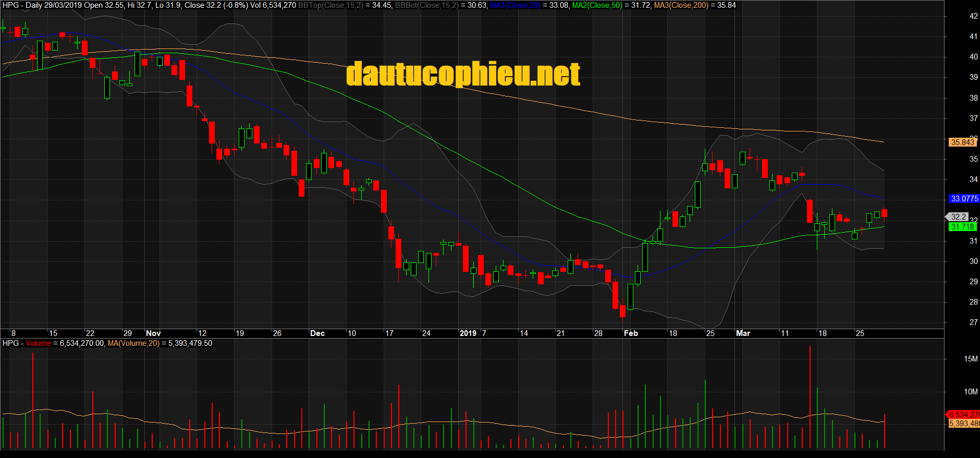The height and width of the screenshot is (458, 980).
Task: Click the orange 35.843 price tag
Action: 962,142
